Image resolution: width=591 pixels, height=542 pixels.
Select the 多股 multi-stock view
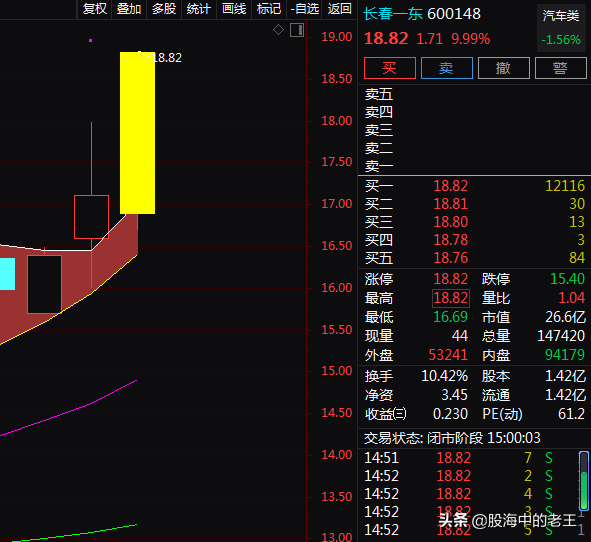[x=164, y=9]
